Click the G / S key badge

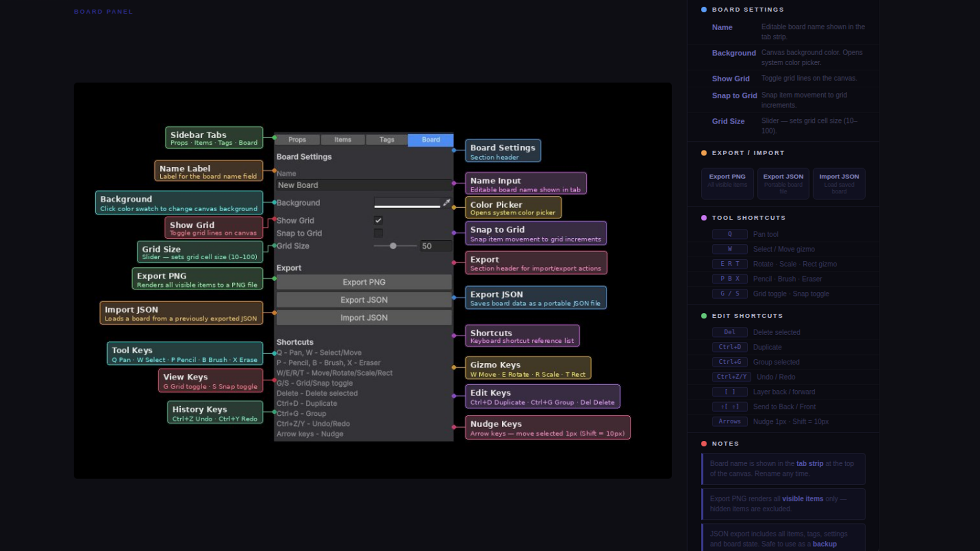click(729, 293)
